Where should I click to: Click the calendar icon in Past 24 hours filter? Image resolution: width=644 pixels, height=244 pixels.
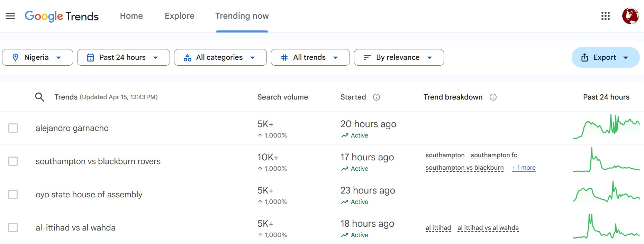pyautogui.click(x=90, y=57)
